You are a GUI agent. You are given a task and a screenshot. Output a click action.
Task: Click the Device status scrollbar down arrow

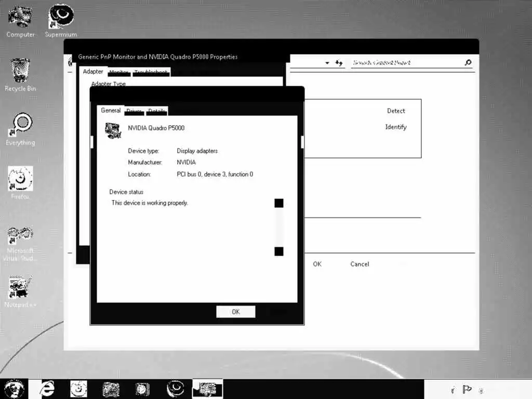[x=279, y=251]
